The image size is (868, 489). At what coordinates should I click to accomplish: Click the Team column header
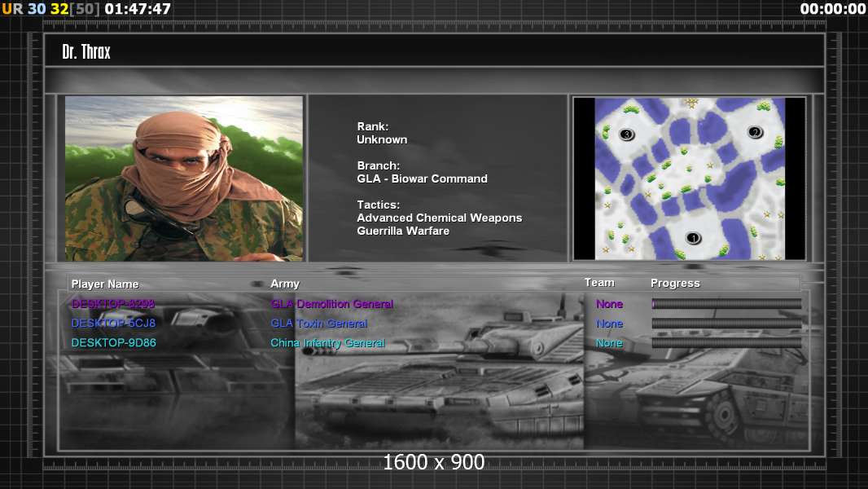point(599,283)
